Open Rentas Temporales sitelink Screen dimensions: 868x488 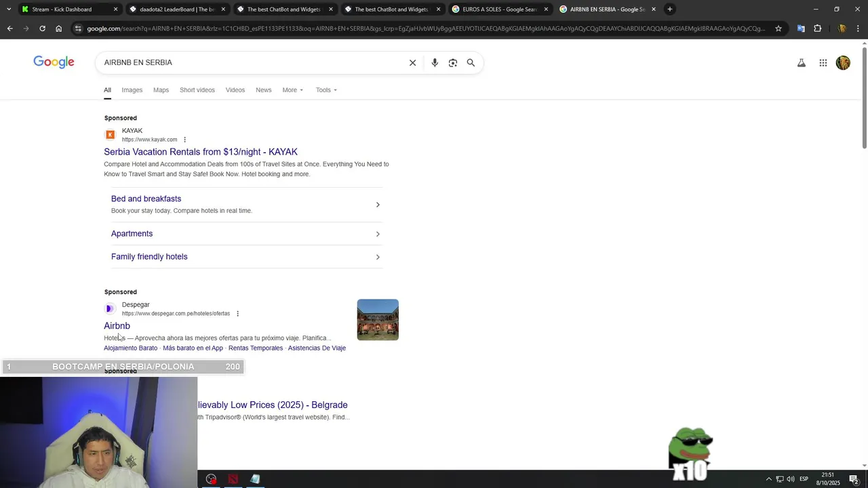tap(256, 348)
